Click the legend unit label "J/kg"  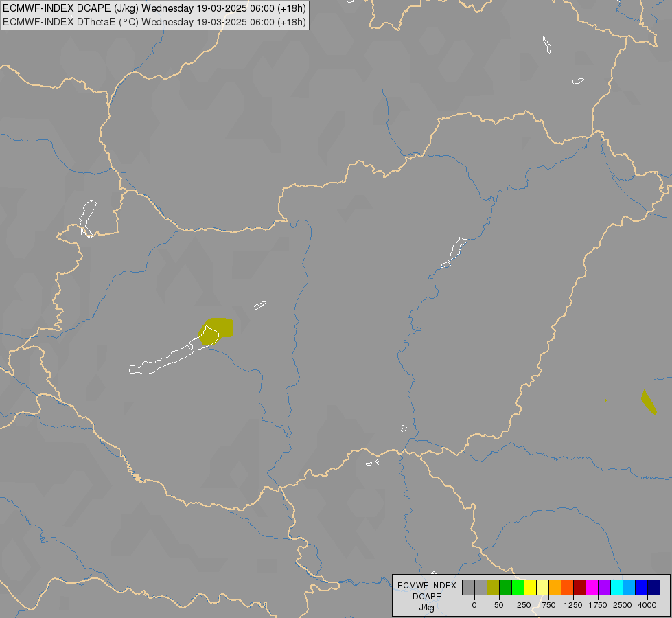coord(427,608)
